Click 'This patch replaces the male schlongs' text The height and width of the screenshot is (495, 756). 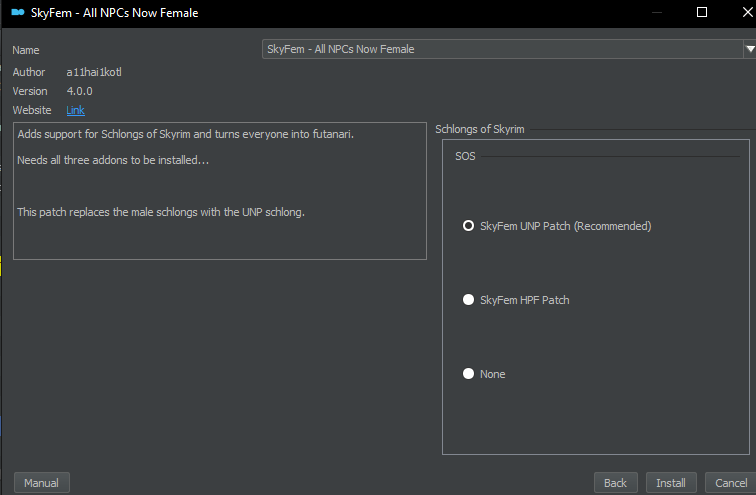161,212
